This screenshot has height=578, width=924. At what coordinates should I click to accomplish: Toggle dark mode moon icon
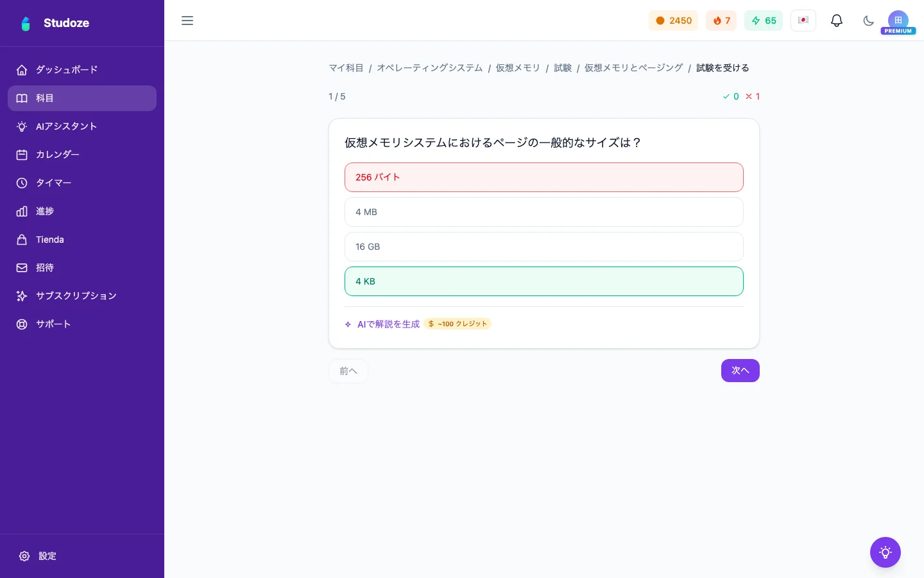[869, 21]
